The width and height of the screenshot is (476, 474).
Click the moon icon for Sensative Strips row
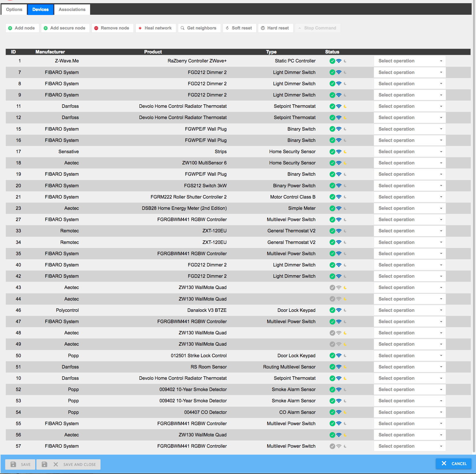pos(345,152)
